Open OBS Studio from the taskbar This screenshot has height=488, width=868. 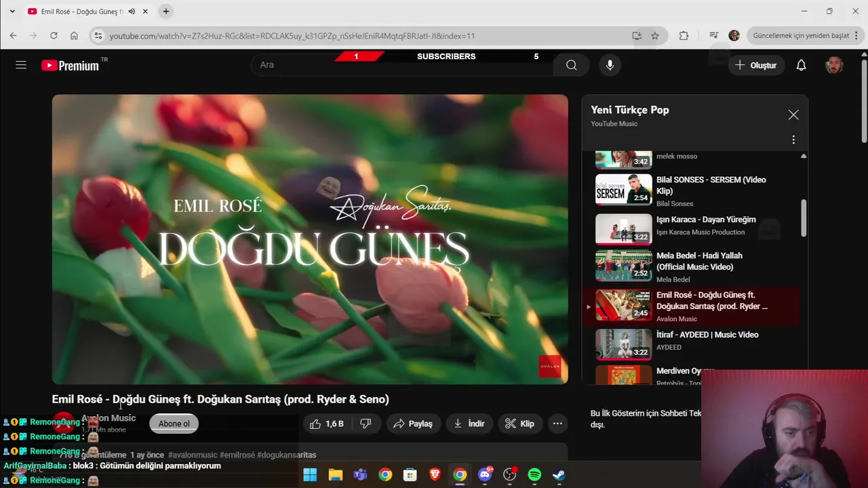(x=509, y=474)
